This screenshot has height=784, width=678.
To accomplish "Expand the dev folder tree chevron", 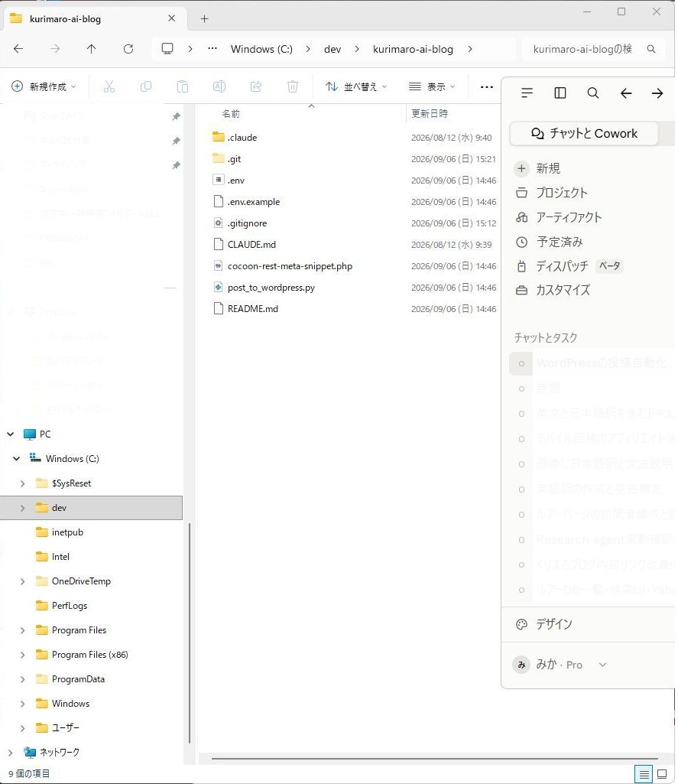I will [x=22, y=508].
